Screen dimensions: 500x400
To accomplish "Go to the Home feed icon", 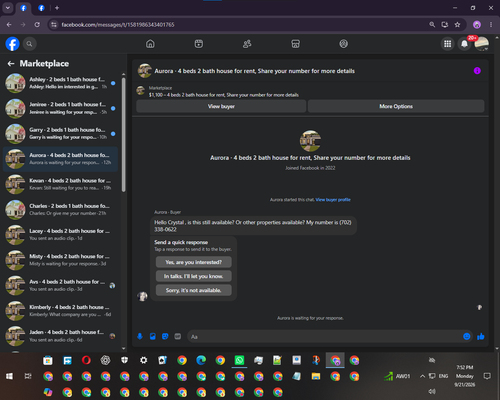I will tap(150, 44).
